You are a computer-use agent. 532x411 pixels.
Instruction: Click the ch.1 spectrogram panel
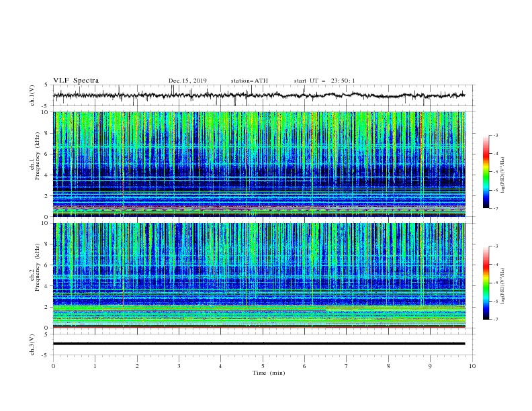[x=259, y=164]
